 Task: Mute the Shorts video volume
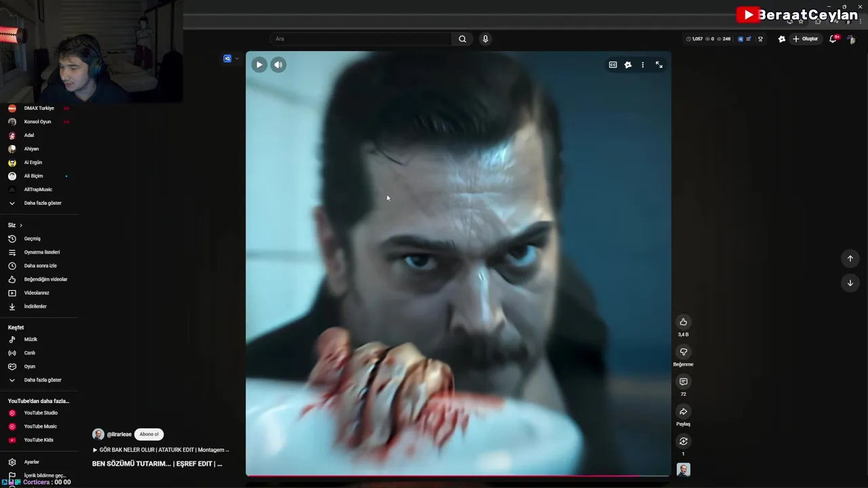[x=278, y=65]
